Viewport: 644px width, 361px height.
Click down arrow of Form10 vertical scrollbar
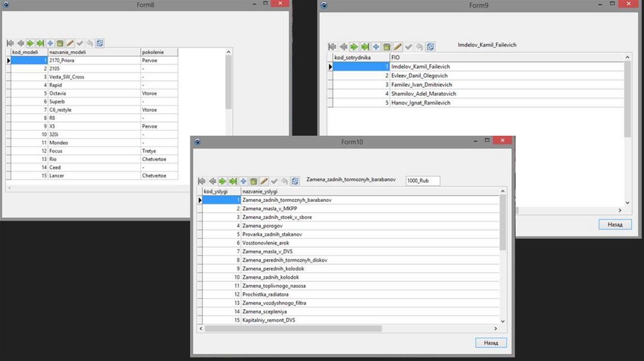tap(502, 320)
